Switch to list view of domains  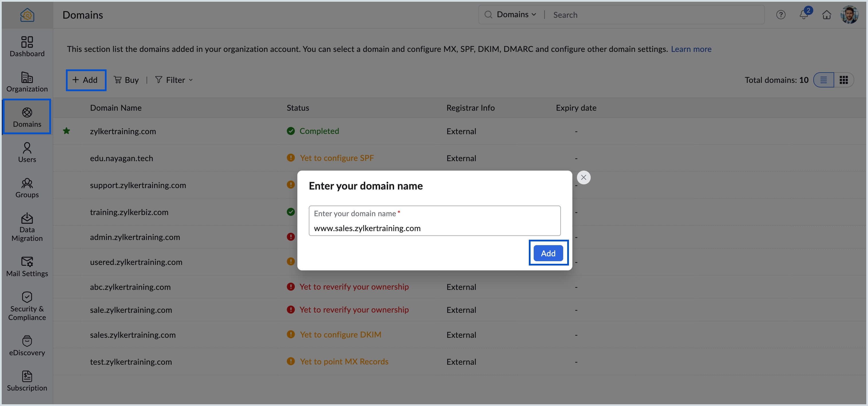click(824, 80)
